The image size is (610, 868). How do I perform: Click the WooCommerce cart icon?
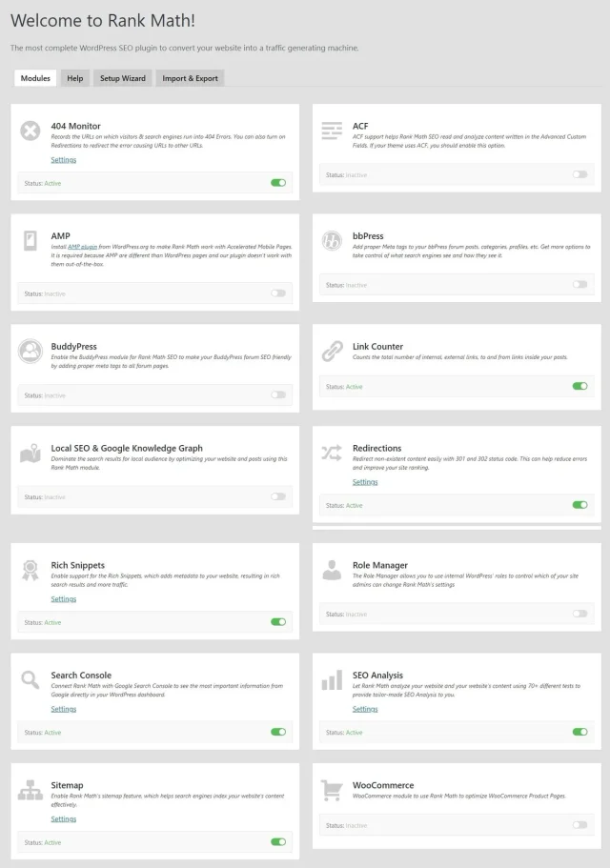click(x=332, y=790)
